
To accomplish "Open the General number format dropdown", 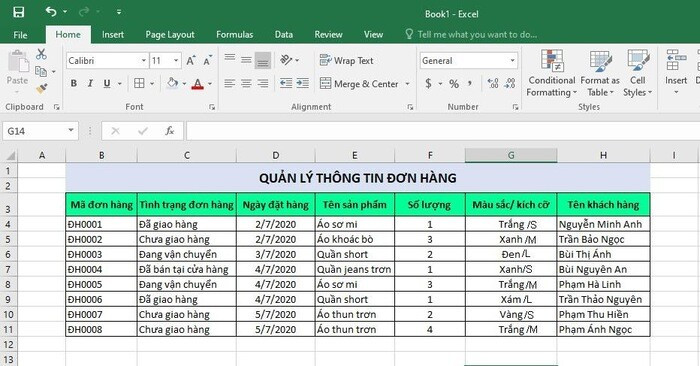I will click(512, 61).
